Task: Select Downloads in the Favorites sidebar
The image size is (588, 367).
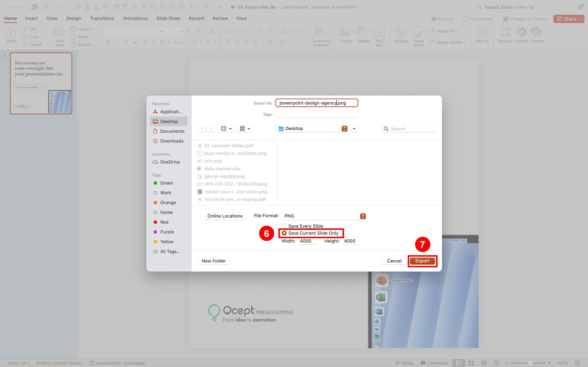Action: pyautogui.click(x=171, y=141)
